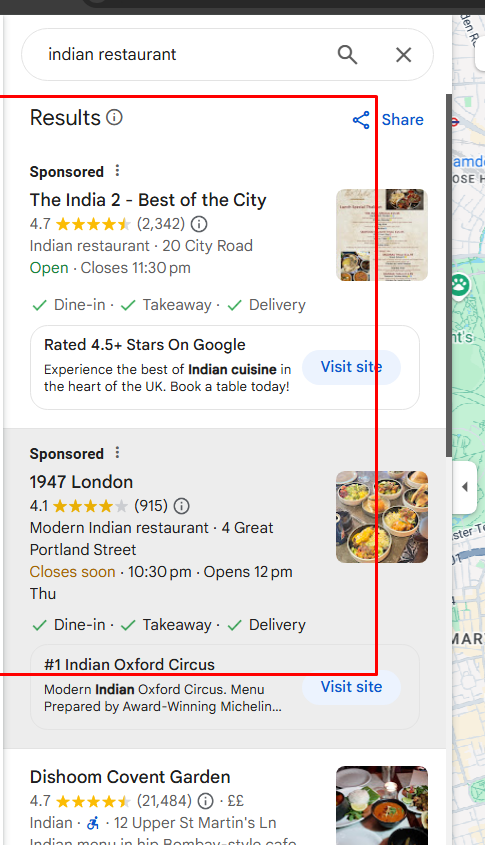Open Dishoom Covent Garden photo
The image size is (485, 845).
(x=382, y=806)
